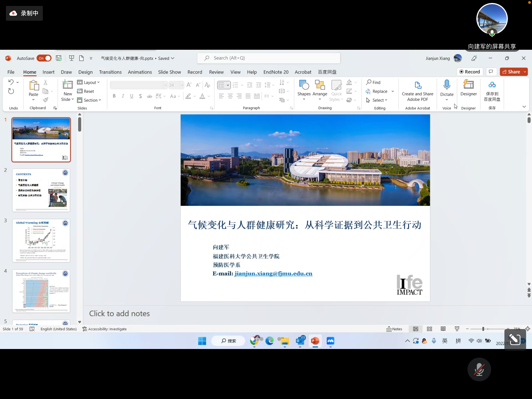Expand the Layout dropdown

tap(89, 83)
